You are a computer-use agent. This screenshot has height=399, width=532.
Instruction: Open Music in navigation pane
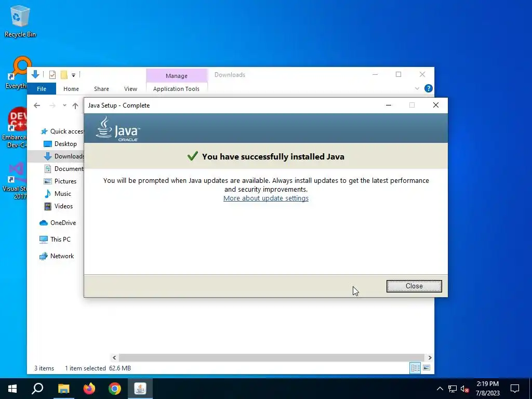pos(58,194)
